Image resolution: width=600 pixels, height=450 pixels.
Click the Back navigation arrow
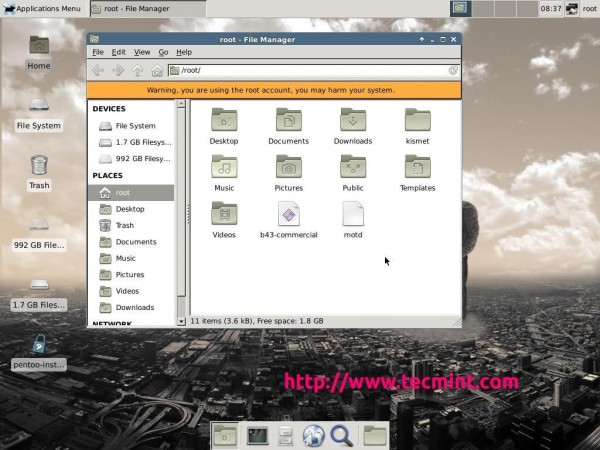98,70
